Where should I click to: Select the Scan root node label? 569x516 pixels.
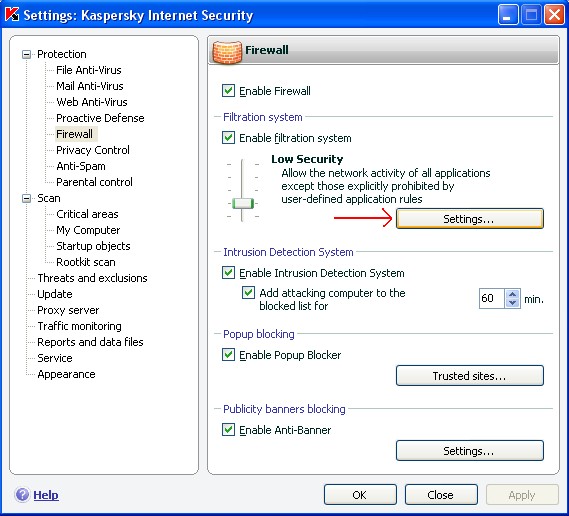49,198
